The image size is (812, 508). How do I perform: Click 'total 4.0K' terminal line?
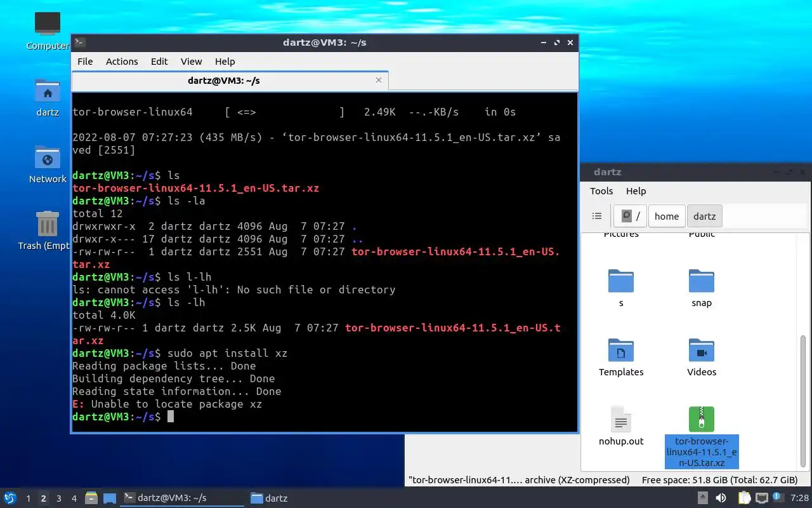point(103,315)
